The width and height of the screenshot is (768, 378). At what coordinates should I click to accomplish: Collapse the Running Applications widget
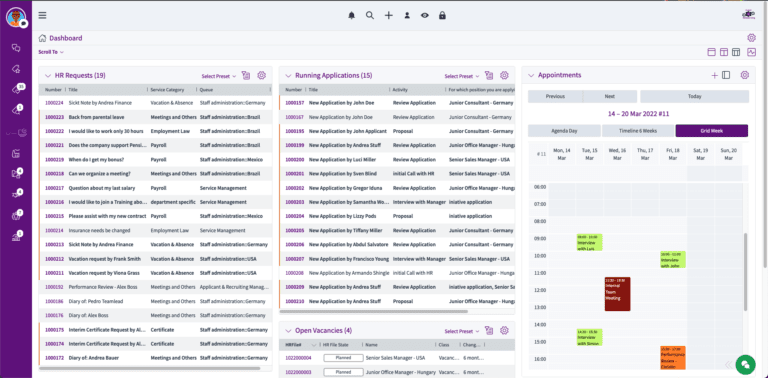point(288,75)
